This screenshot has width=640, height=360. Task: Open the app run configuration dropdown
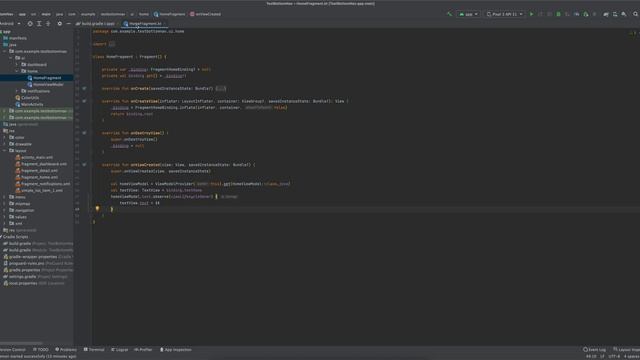click(468, 14)
